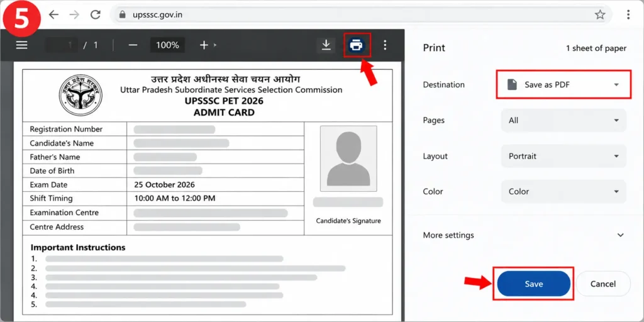Click the candidate photo placeholder

point(348,158)
